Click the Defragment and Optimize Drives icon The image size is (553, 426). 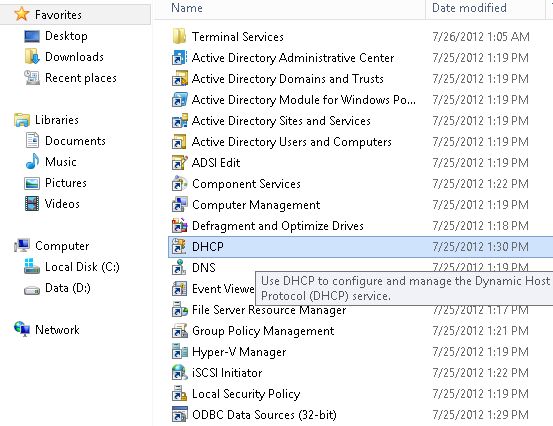click(180, 226)
